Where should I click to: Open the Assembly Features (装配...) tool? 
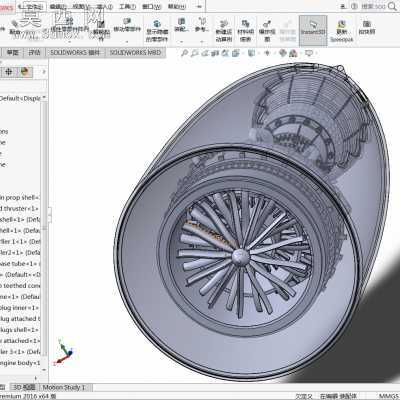click(181, 25)
